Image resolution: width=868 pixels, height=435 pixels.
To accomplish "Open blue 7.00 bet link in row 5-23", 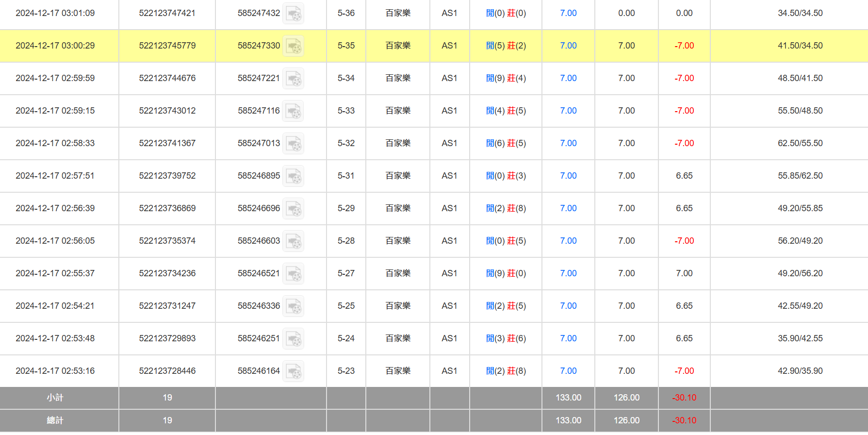I will 568,371.
